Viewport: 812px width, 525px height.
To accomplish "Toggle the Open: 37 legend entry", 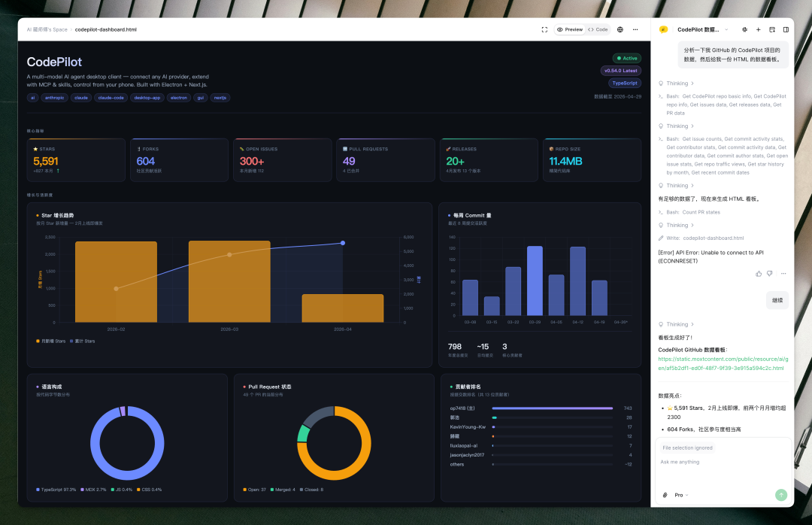I will click(254, 490).
